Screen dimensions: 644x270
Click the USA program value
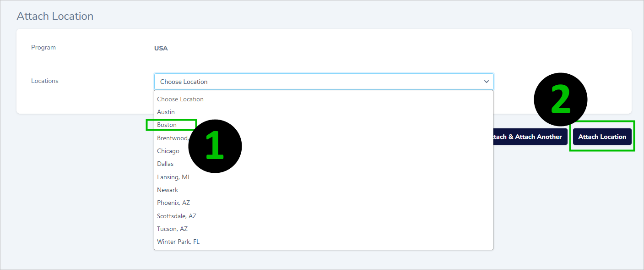click(161, 48)
